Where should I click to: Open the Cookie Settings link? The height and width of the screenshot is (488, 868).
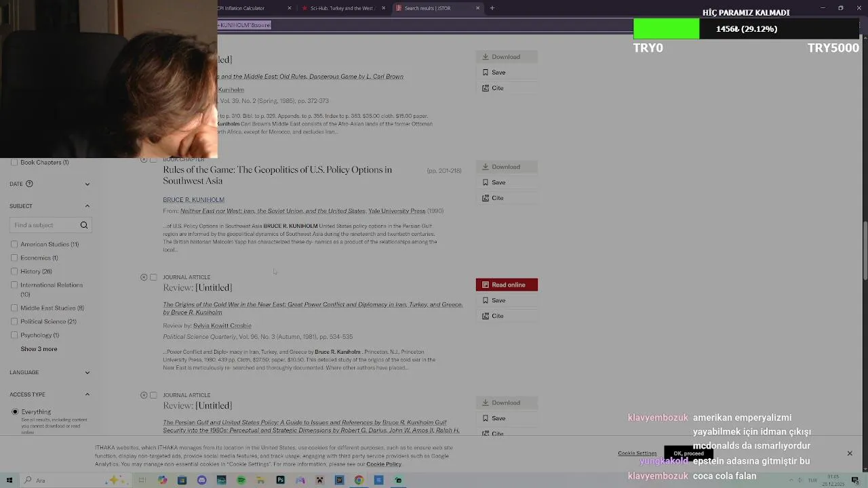click(x=637, y=453)
